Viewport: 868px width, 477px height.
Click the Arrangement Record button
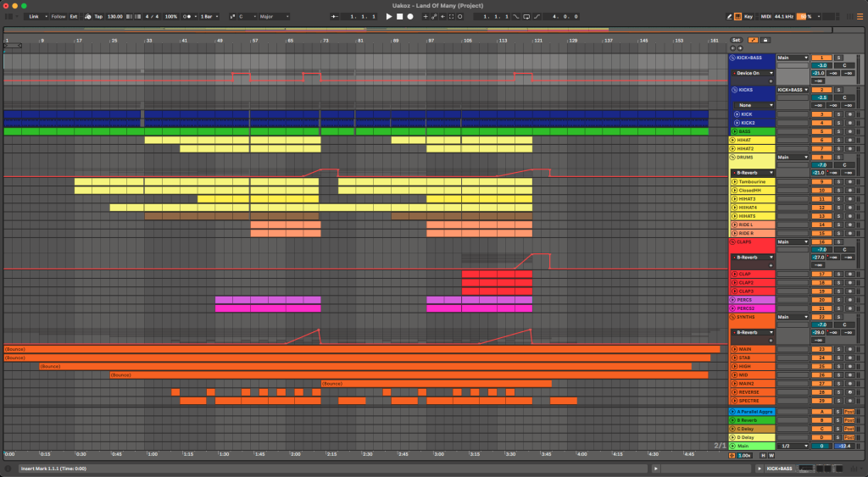(x=410, y=17)
